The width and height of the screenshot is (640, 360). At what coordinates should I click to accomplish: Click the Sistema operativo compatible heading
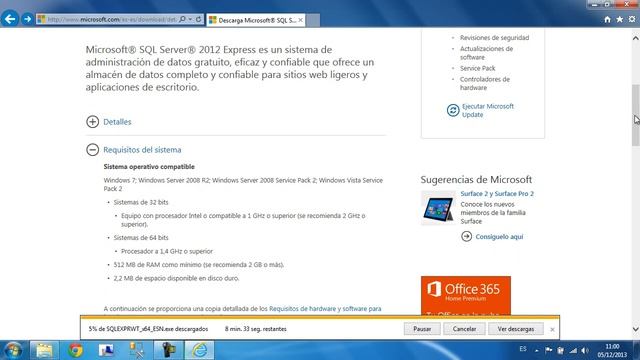coord(149,167)
